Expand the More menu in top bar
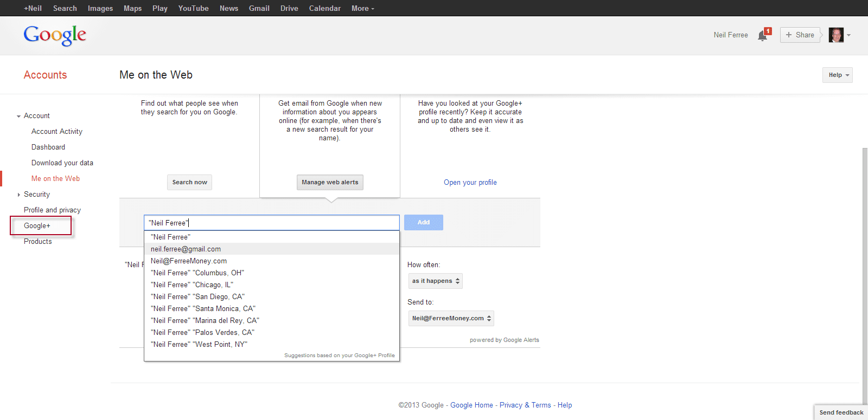Screen dimensions: 868x420 (363, 8)
